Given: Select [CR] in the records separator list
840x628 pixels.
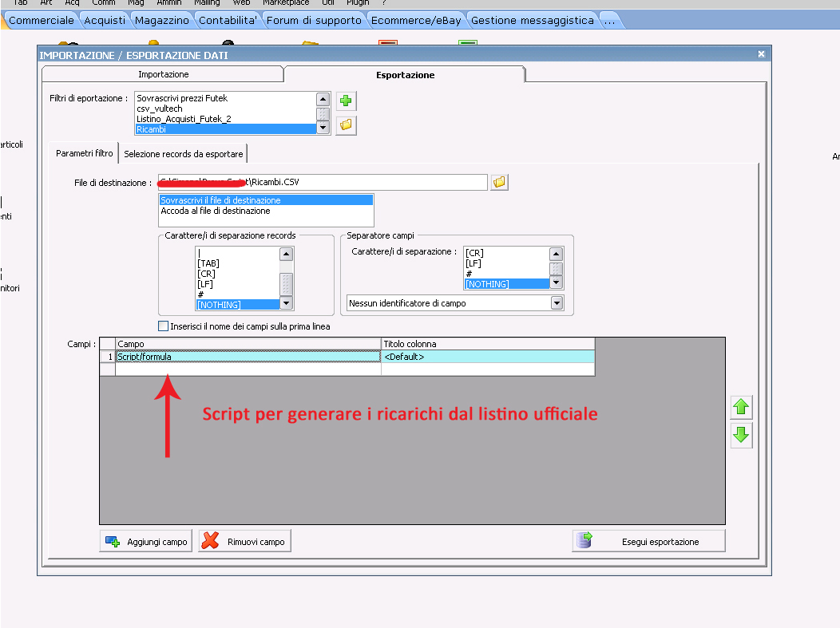Looking at the screenshot, I should (x=238, y=274).
